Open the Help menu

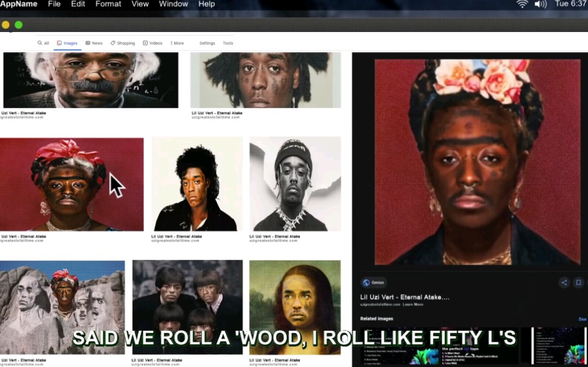[207, 4]
